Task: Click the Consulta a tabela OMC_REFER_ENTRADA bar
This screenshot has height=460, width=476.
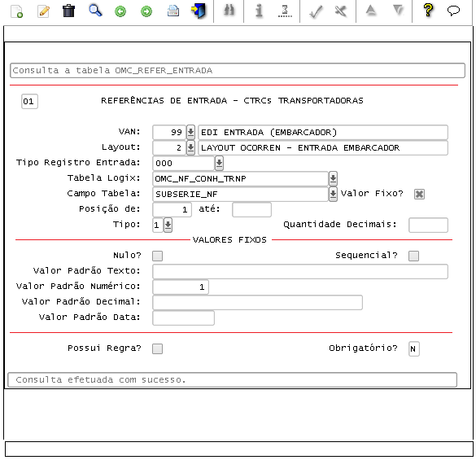Action: point(238,71)
